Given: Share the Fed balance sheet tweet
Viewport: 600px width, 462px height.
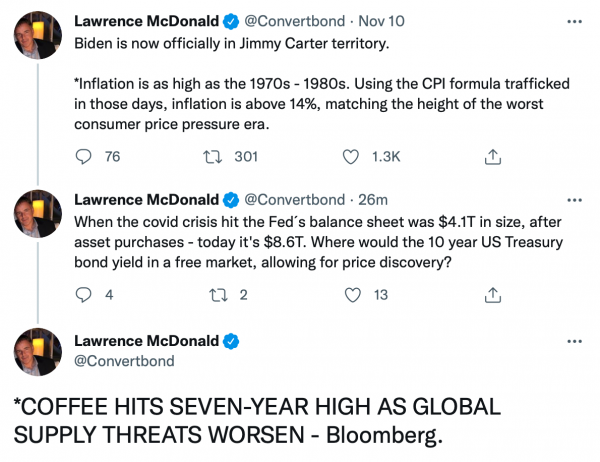Looking at the screenshot, I should click(x=492, y=294).
